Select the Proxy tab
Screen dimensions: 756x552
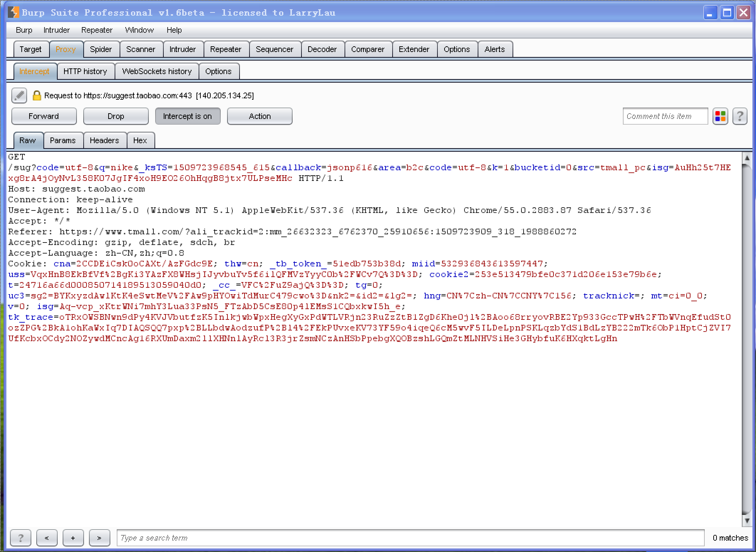[66, 49]
